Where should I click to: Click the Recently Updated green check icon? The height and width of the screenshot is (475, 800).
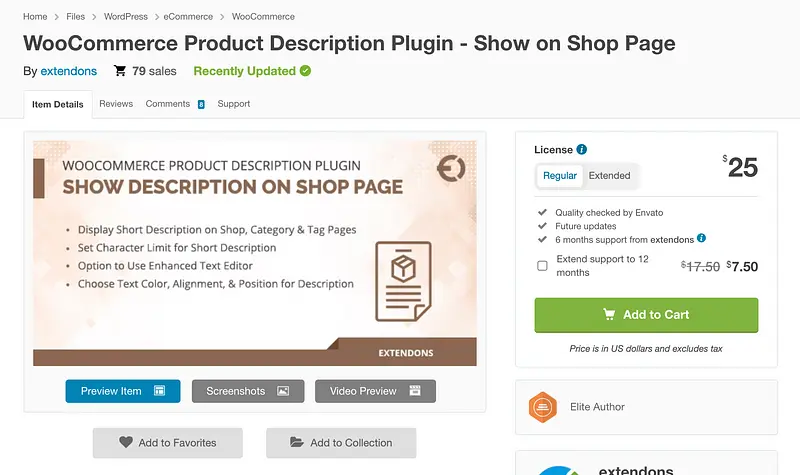(305, 71)
